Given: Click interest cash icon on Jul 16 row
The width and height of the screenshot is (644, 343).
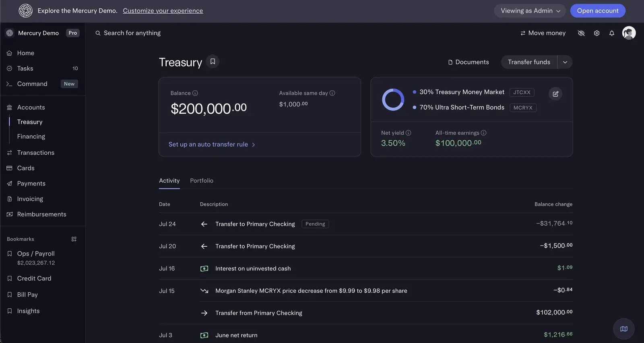Looking at the screenshot, I should tap(204, 268).
